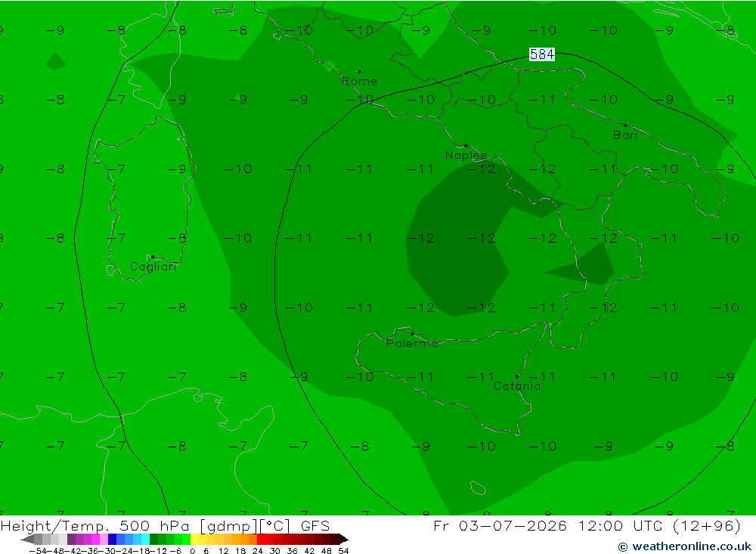756x554 pixels.
Task: Click the Fr 03-07-2026 forecast date
Action: click(500, 525)
